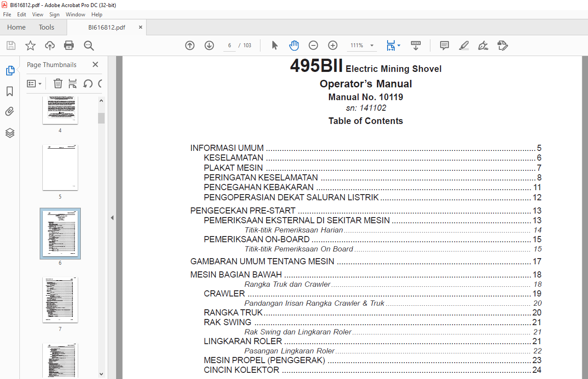Open the Sign document tool
The height and width of the screenshot is (379, 588).
click(483, 45)
